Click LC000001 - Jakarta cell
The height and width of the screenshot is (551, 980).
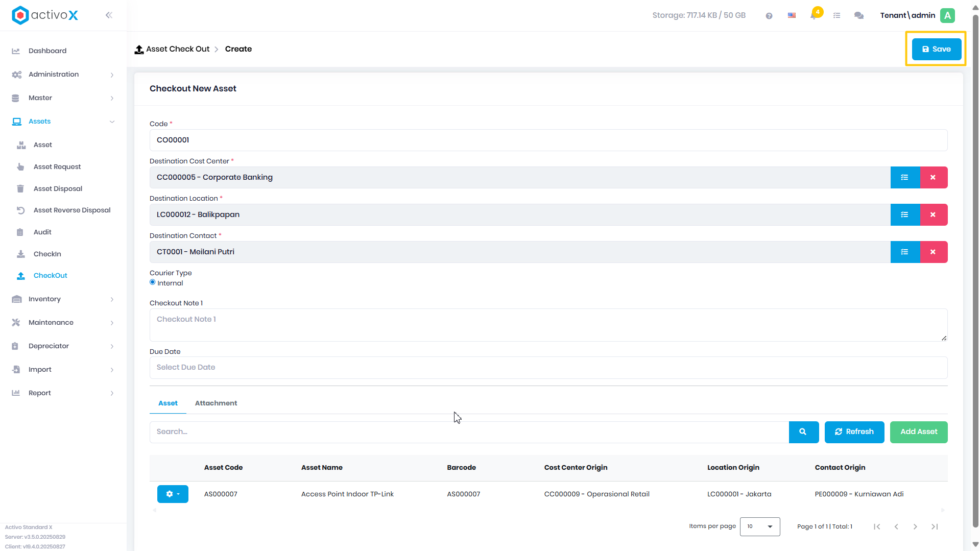click(739, 494)
